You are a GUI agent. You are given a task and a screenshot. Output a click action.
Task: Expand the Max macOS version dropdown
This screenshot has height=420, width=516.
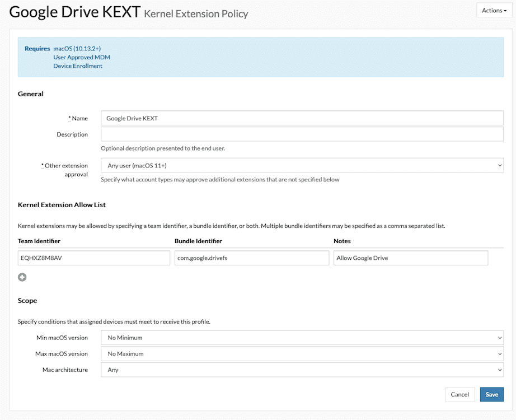(302, 354)
